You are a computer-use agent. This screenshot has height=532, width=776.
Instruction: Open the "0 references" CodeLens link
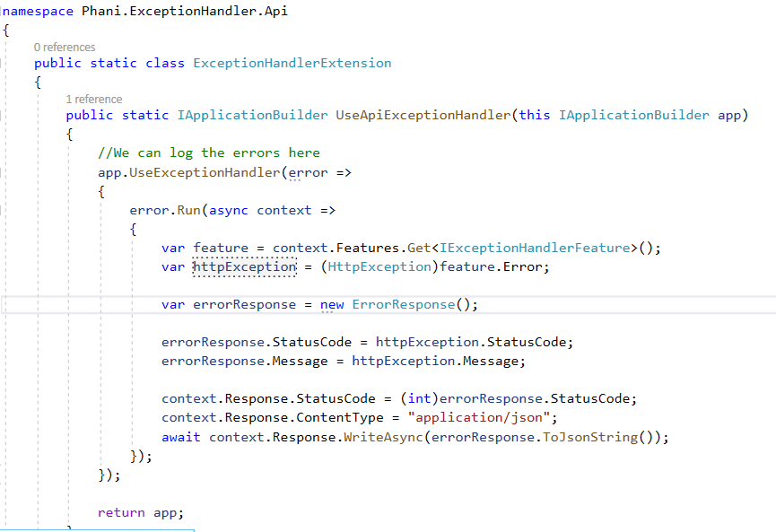click(x=65, y=47)
